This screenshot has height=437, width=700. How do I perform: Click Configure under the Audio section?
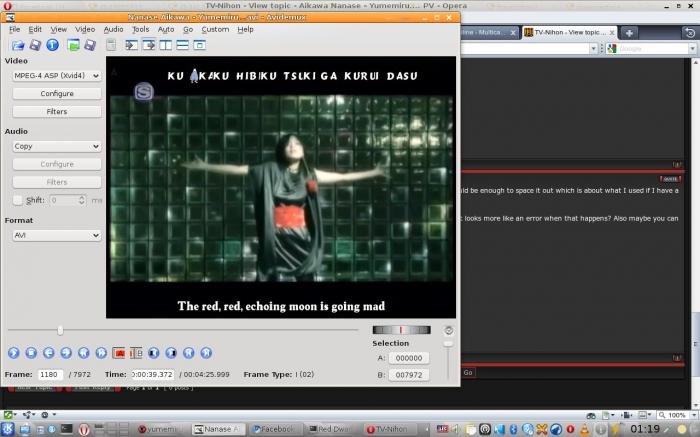tap(57, 164)
